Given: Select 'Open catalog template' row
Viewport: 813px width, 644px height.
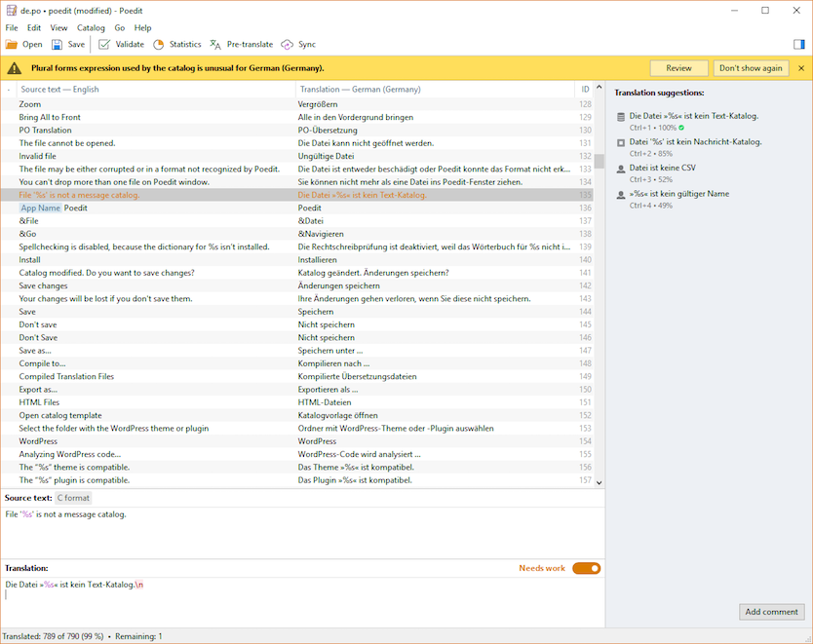Looking at the screenshot, I should (297, 415).
